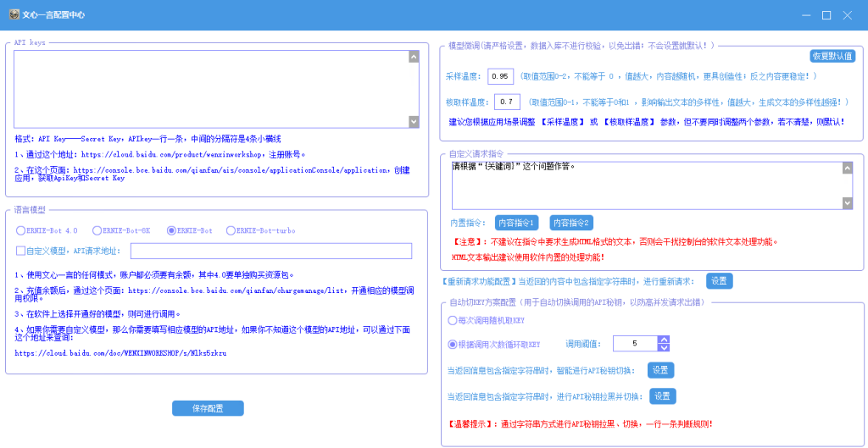Decrease 调用阈值 with down arrow
The image size is (868, 448).
pos(664,347)
